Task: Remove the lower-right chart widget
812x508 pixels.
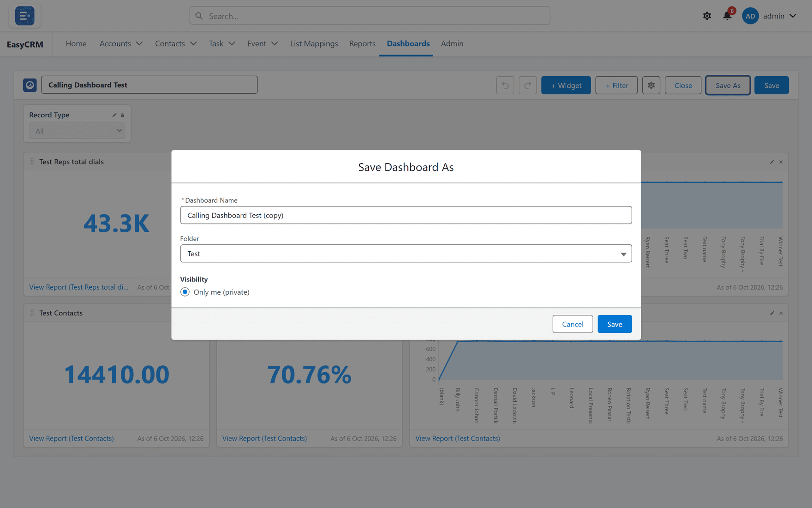Action: pos(781,313)
